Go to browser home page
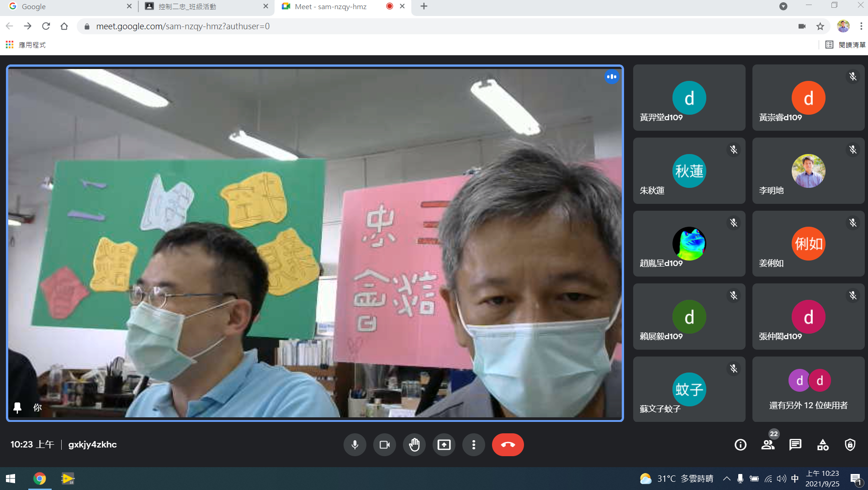This screenshot has width=868, height=490. [x=64, y=26]
